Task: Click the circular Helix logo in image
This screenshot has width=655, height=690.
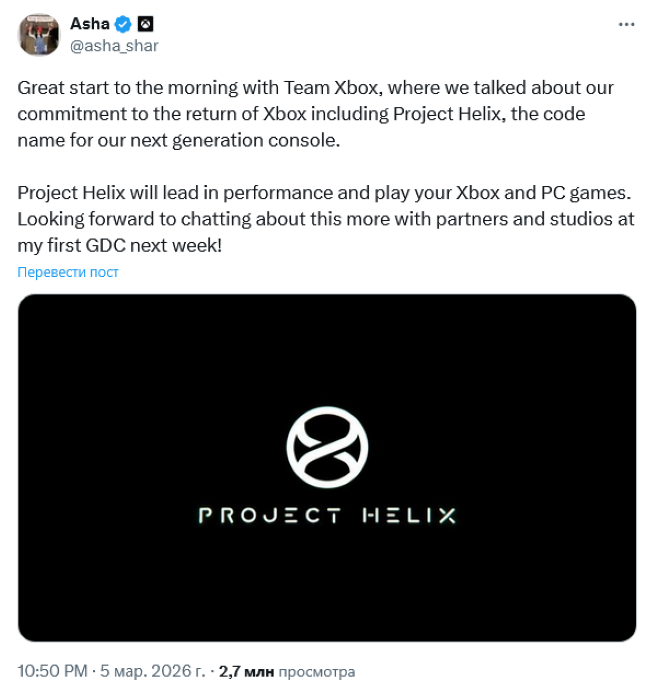Action: 327,445
